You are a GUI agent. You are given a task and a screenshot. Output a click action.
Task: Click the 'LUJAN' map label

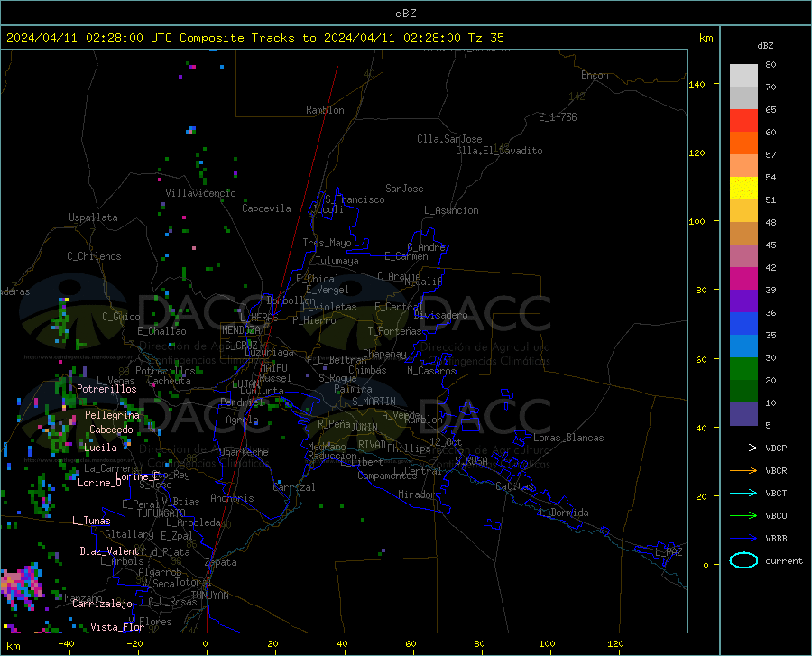click(246, 384)
